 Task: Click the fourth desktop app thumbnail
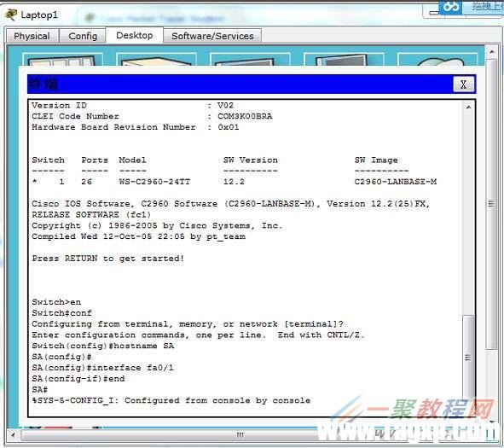(x=344, y=60)
